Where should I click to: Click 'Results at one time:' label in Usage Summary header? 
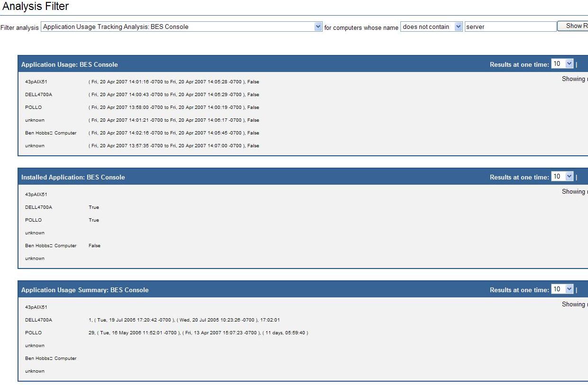pyautogui.click(x=519, y=290)
